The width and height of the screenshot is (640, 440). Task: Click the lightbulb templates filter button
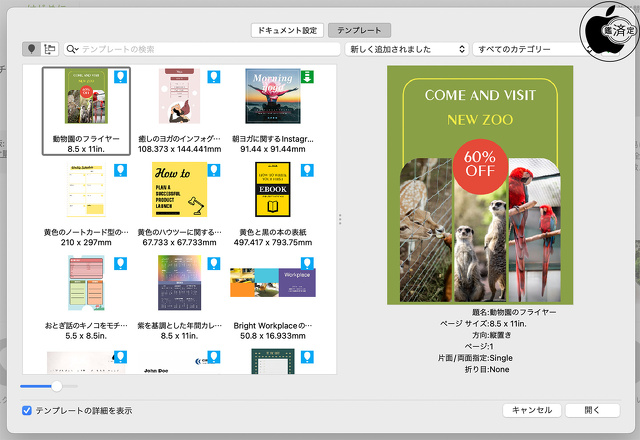click(x=31, y=48)
